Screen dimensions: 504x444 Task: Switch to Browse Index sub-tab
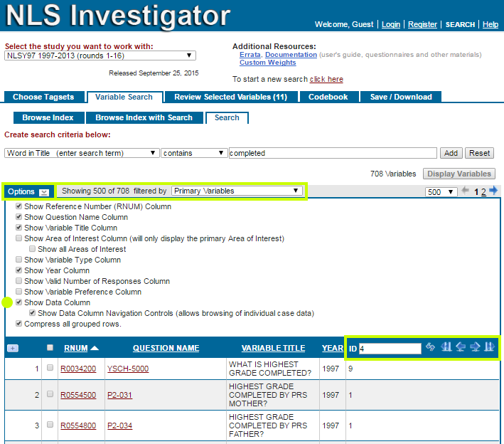point(48,117)
